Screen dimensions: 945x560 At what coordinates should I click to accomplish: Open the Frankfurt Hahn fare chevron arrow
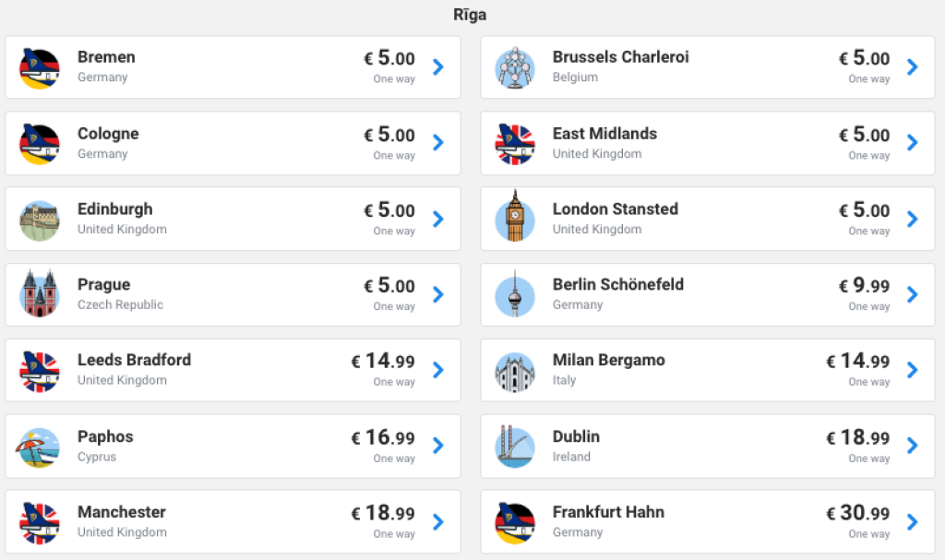(913, 522)
